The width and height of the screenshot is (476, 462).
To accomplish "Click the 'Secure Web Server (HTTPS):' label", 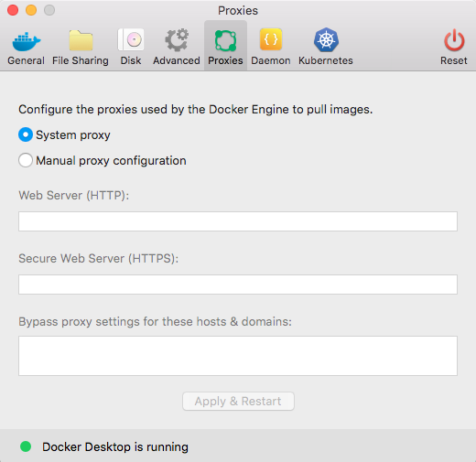I will click(x=99, y=259).
